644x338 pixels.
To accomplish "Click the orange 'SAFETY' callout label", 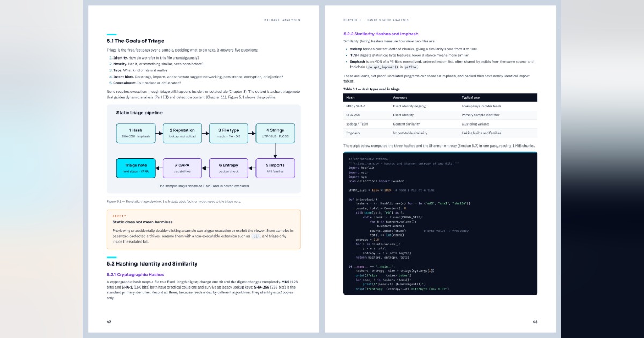I will tap(119, 216).
